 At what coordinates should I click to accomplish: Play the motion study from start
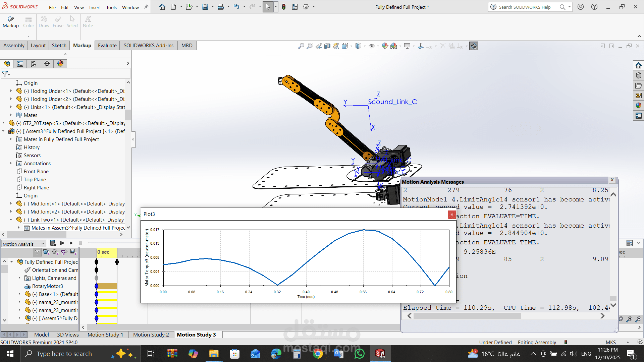tap(62, 243)
